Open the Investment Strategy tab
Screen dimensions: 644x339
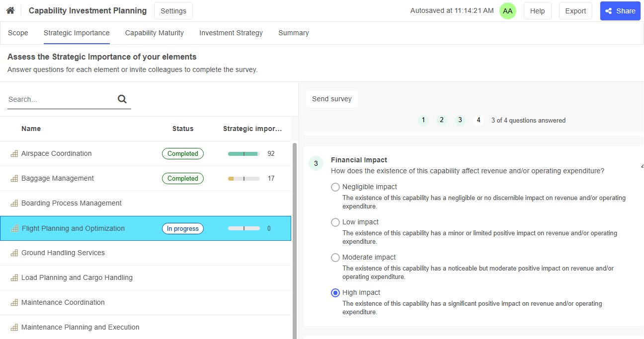[x=231, y=33]
